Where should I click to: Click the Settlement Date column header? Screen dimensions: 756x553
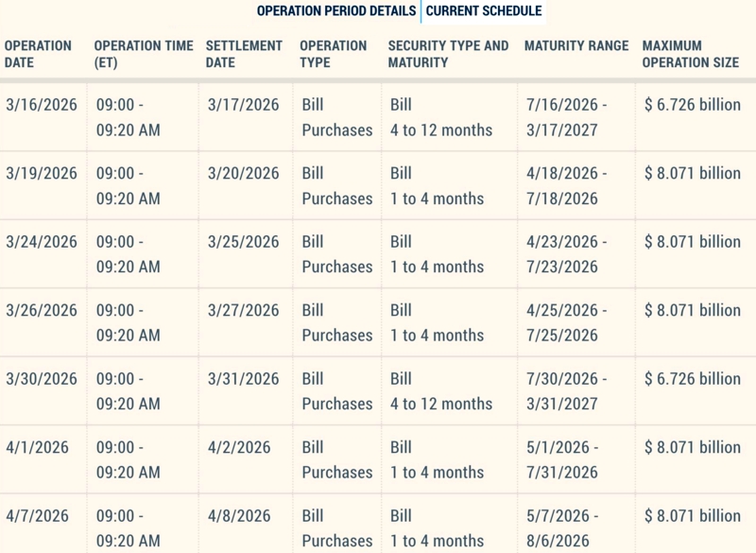coord(244,54)
